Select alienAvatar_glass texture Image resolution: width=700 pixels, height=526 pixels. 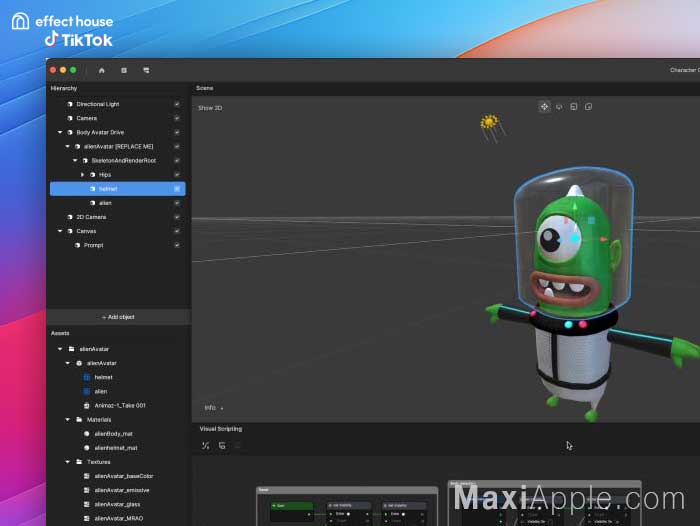pos(117,504)
